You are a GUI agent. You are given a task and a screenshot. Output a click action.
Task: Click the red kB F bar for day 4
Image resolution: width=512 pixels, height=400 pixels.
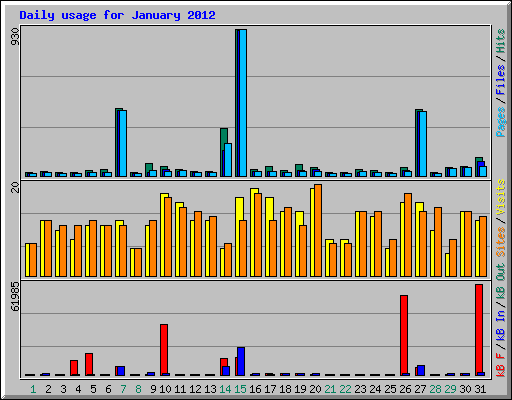(74, 367)
